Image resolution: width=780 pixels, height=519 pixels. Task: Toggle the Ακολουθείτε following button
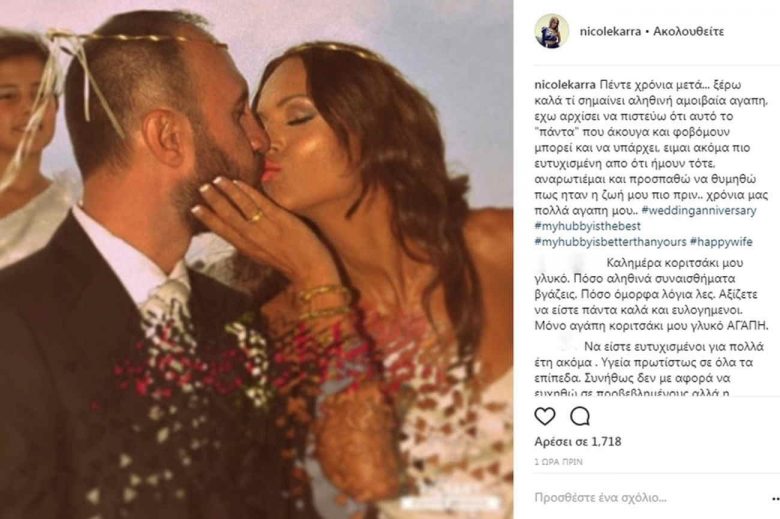click(688, 31)
